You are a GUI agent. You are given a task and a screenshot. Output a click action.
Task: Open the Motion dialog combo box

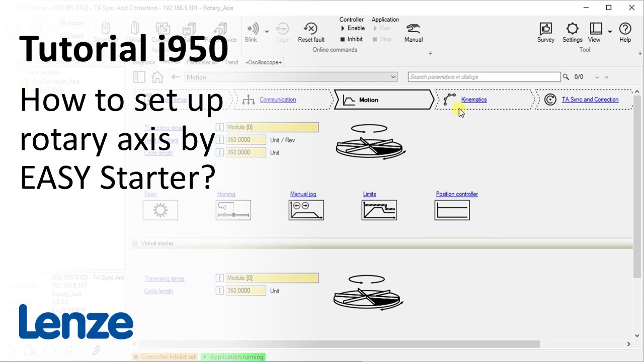[x=291, y=77]
